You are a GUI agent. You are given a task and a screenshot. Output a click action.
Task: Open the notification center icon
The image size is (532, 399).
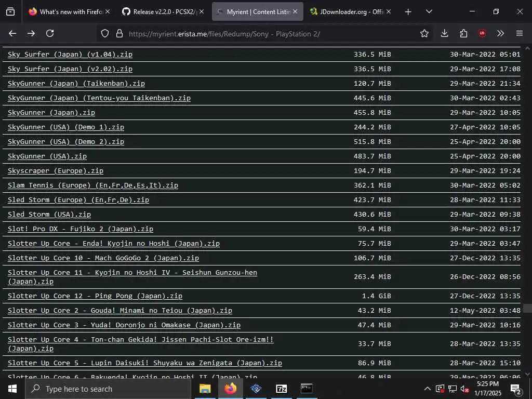click(x=516, y=389)
